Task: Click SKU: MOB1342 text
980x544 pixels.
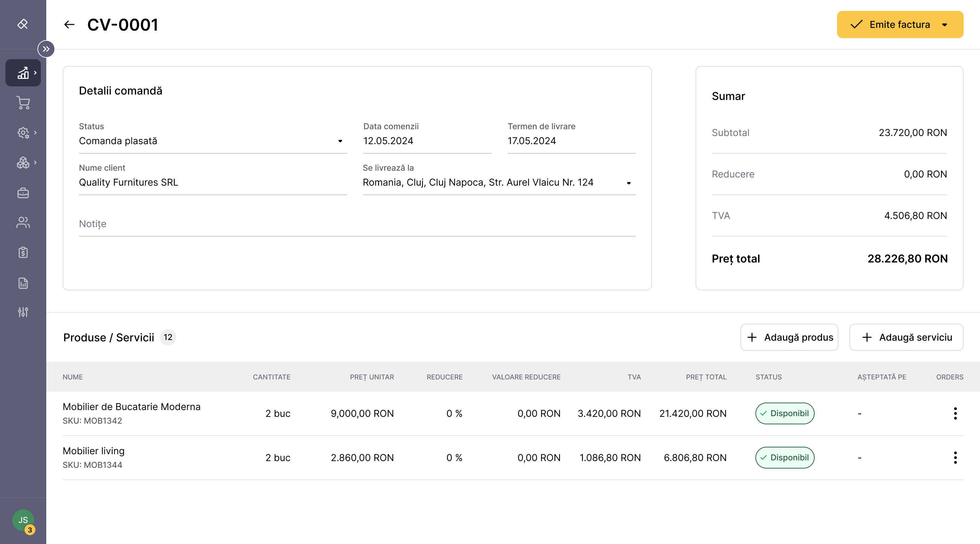Action: 93,421
